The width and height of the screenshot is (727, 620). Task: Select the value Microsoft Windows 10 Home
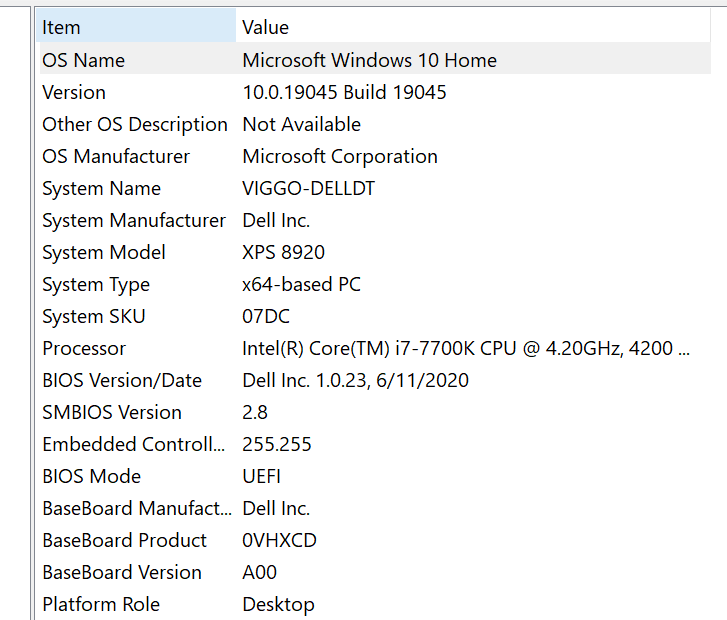370,60
